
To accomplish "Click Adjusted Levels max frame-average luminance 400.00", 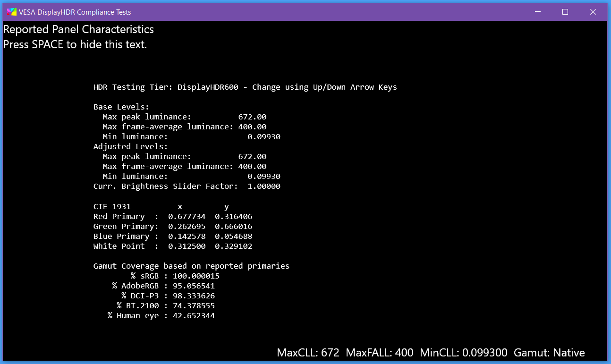I will click(x=252, y=167).
